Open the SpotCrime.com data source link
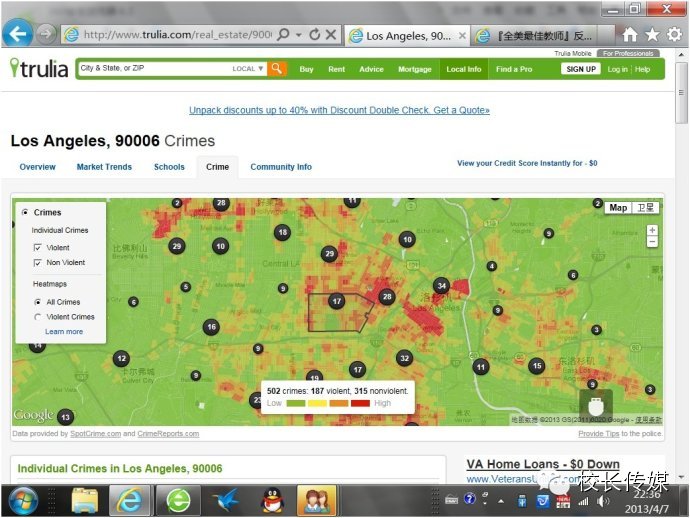690x518 pixels. click(x=95, y=434)
